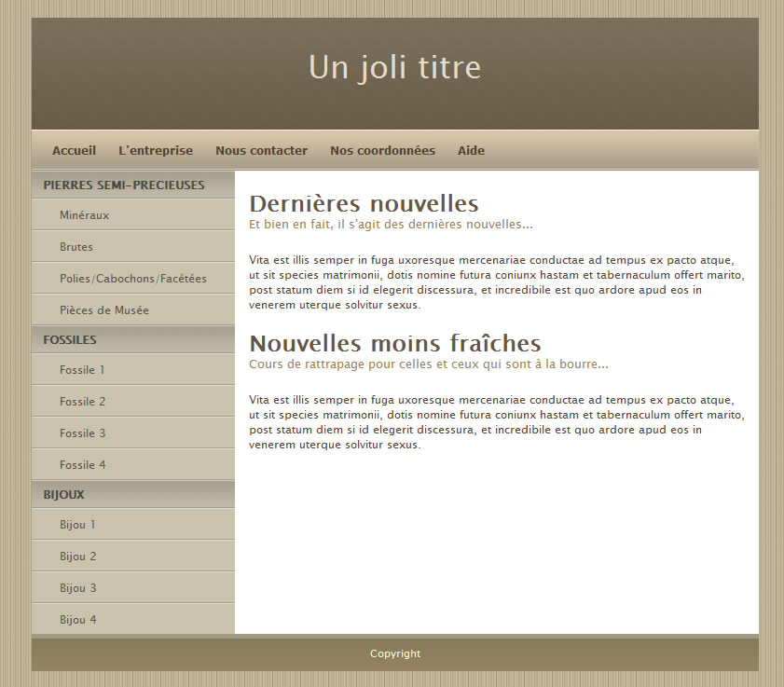Open the Minéraux sidebar link
This screenshot has height=687, width=784.
point(133,215)
